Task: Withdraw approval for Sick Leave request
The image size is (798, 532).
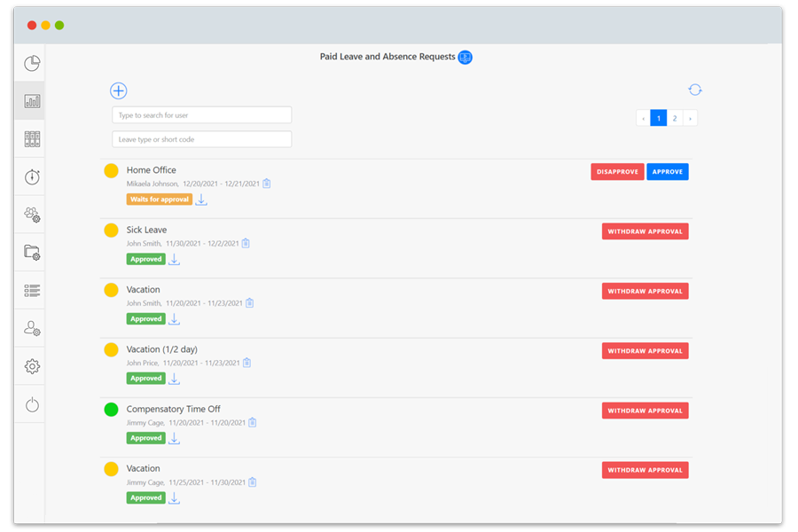Action: point(645,231)
